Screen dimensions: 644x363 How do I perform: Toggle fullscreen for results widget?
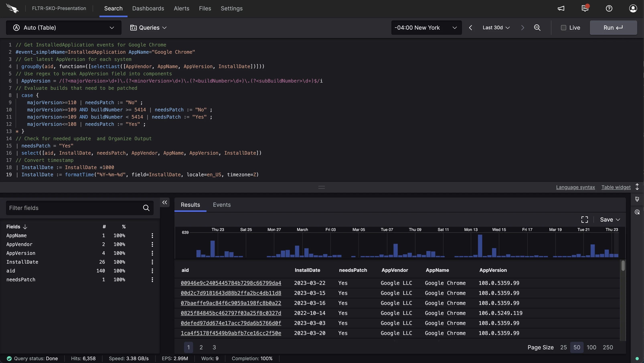[584, 219]
